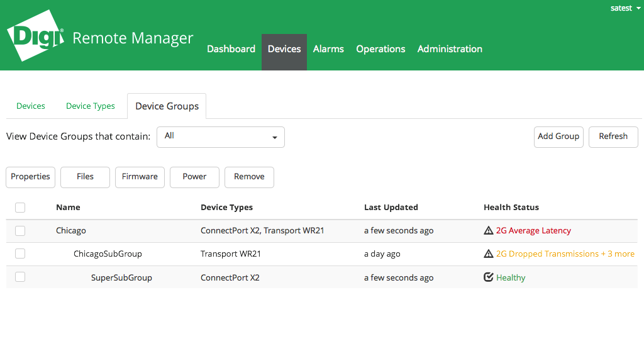644x346 pixels.
Task: Select the SuperSubGroup group name
Action: [x=121, y=278]
